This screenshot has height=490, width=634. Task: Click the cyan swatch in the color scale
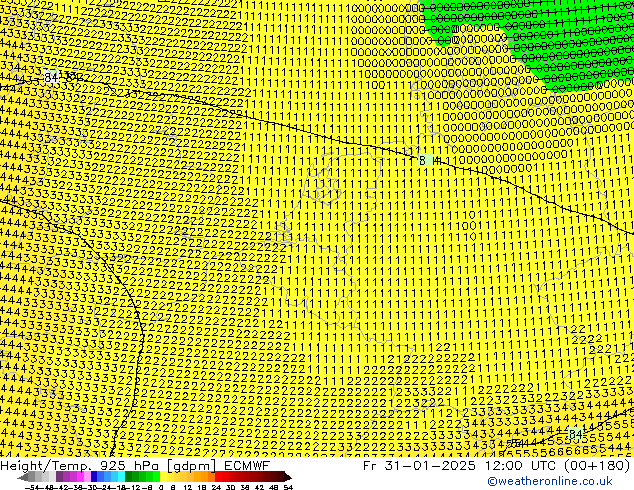click(x=121, y=476)
